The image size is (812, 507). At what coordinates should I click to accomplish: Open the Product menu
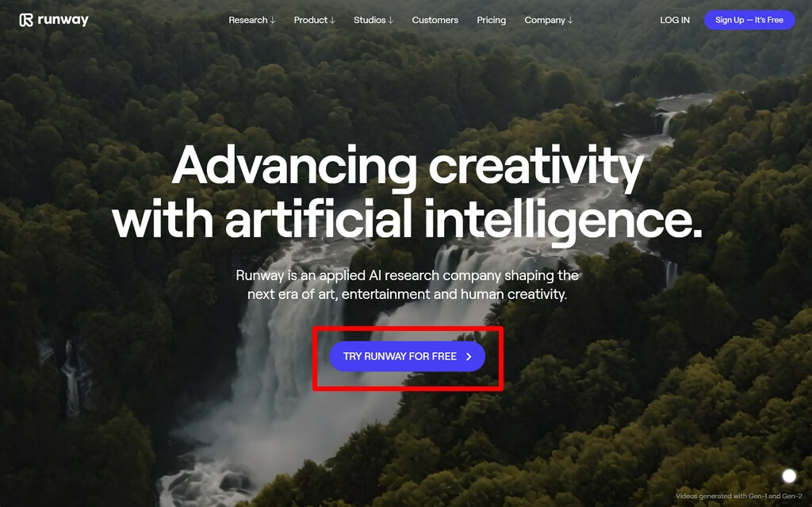pos(314,20)
